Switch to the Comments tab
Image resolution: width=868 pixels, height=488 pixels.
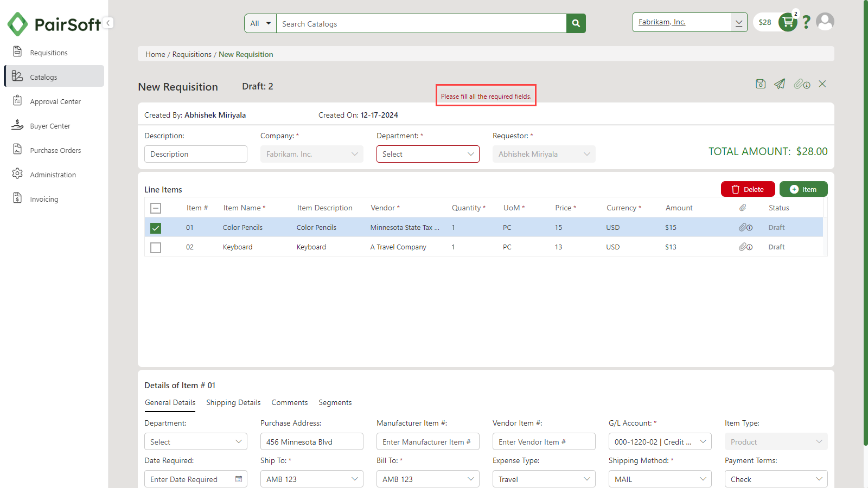coord(290,402)
